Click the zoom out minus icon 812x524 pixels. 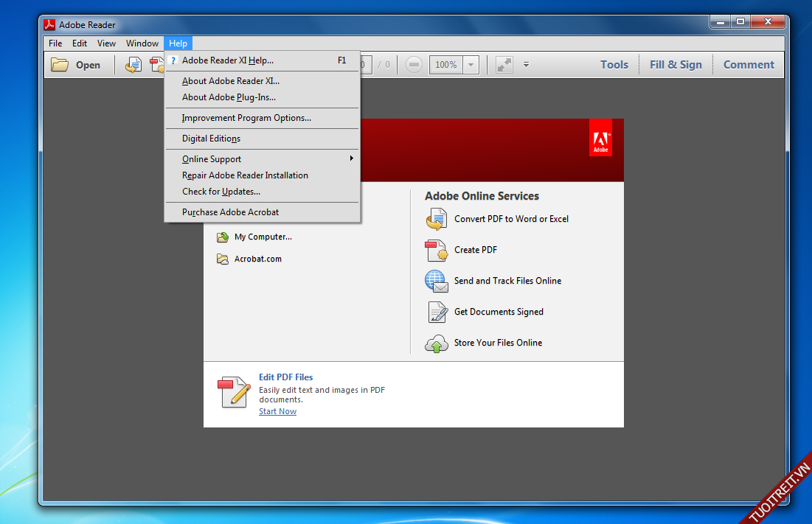(414, 65)
